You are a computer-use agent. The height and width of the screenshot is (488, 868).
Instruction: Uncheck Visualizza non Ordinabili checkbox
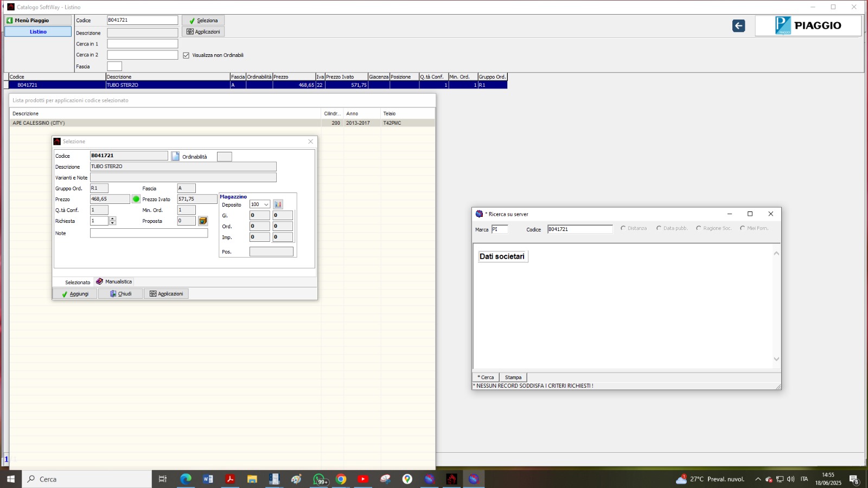[186, 55]
